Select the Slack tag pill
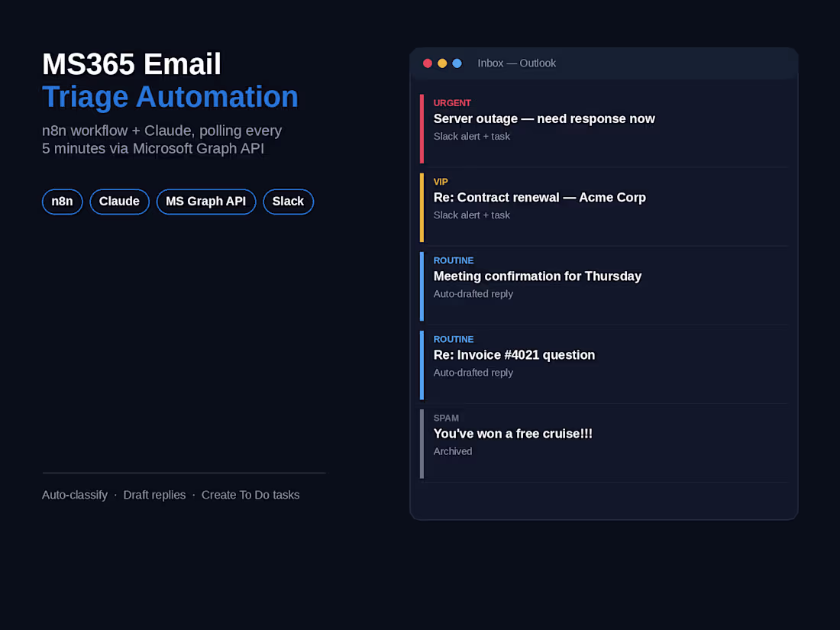 pos(288,202)
